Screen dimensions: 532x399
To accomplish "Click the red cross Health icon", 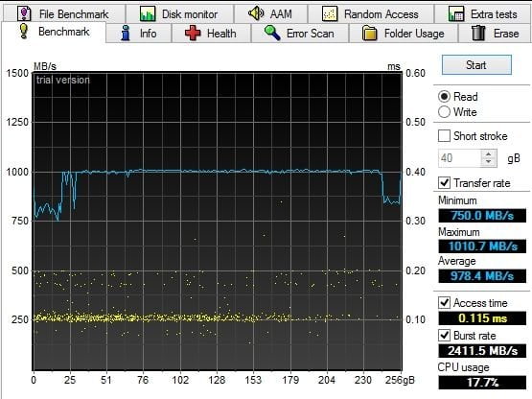I will [x=193, y=34].
